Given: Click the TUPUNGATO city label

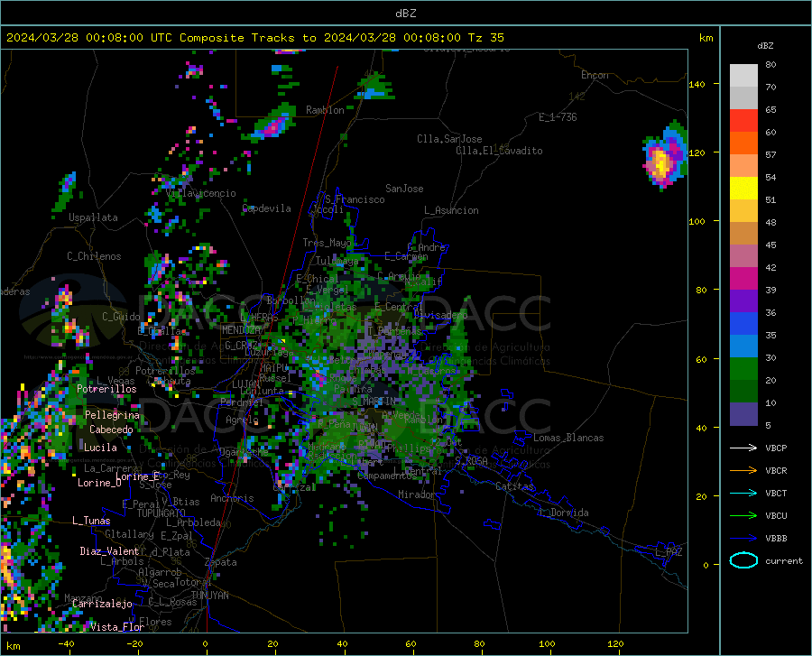Looking at the screenshot, I should point(161,513).
